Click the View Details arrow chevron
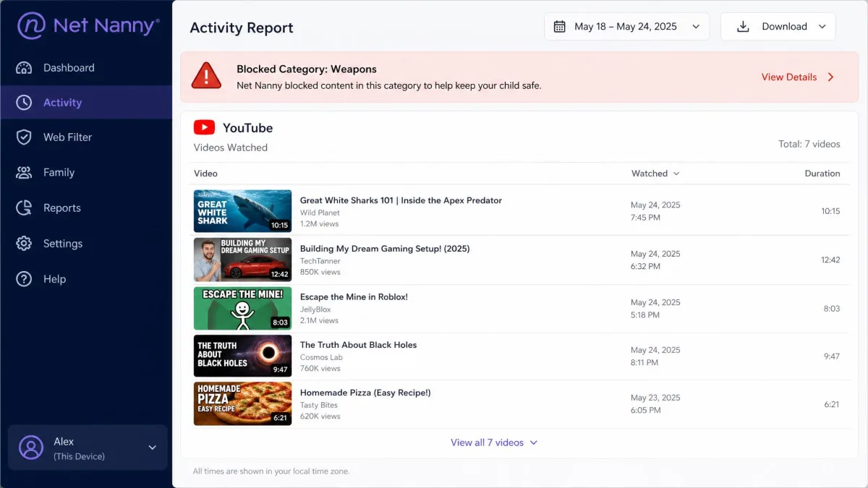868x488 pixels. click(x=830, y=77)
